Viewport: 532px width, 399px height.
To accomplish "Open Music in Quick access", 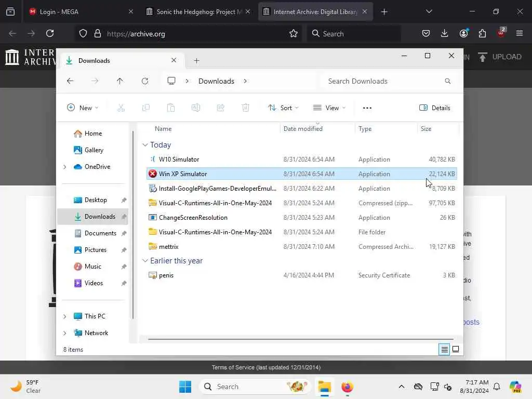I will [x=92, y=267].
